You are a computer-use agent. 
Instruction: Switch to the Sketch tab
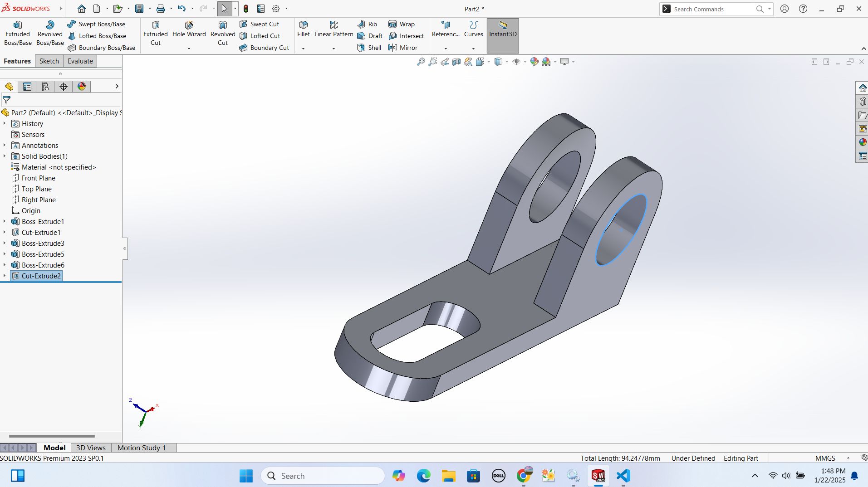49,61
